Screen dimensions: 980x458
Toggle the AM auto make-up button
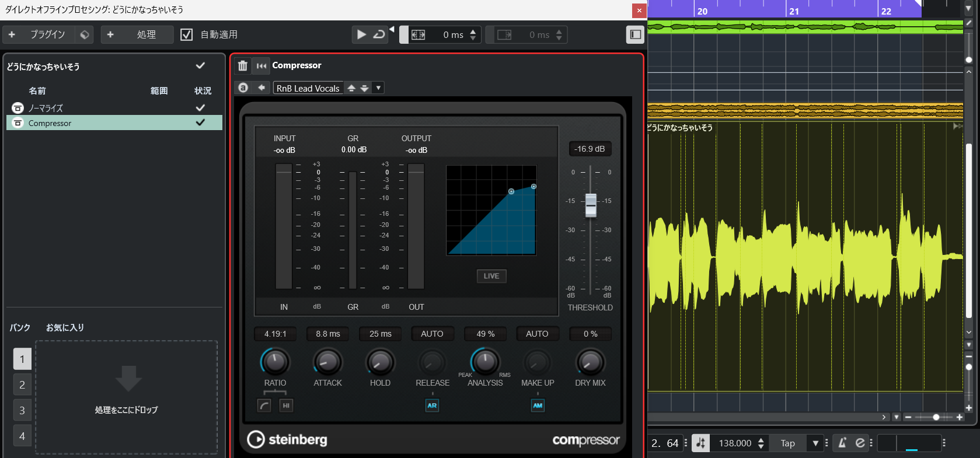[x=538, y=405]
